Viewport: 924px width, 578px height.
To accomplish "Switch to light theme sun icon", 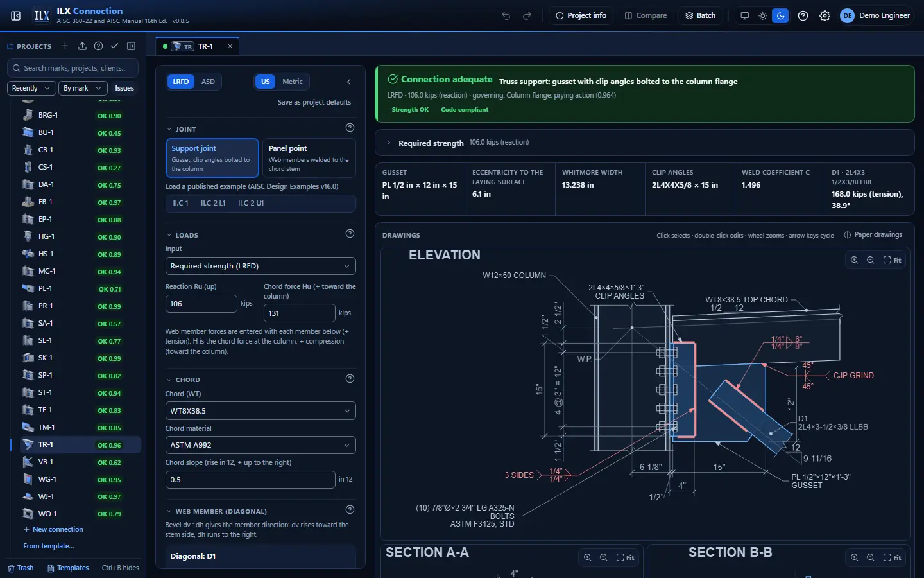I will click(x=762, y=15).
